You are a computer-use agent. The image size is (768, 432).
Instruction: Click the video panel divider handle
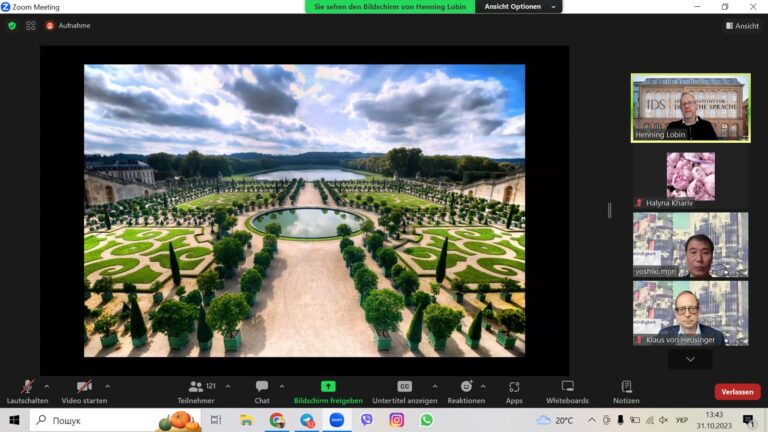[x=609, y=211]
